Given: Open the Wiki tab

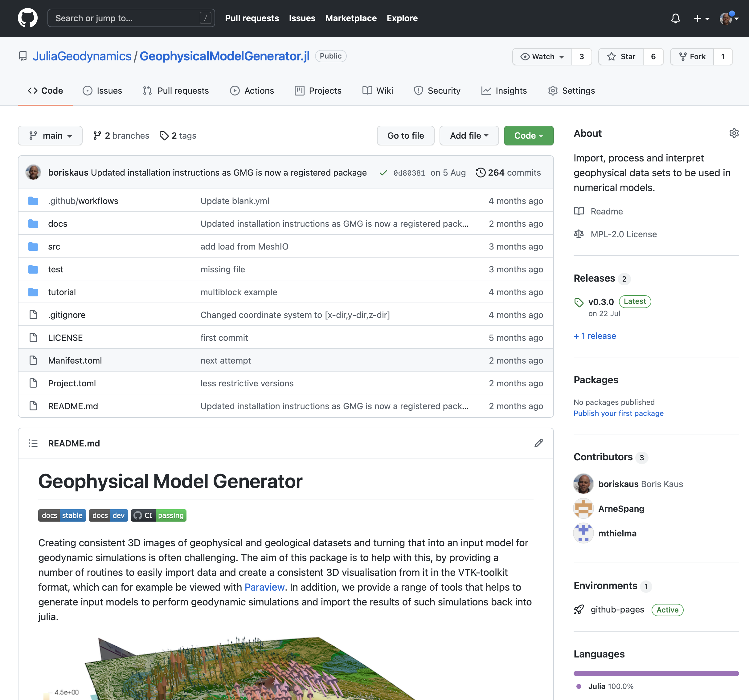Looking at the screenshot, I should [x=378, y=91].
